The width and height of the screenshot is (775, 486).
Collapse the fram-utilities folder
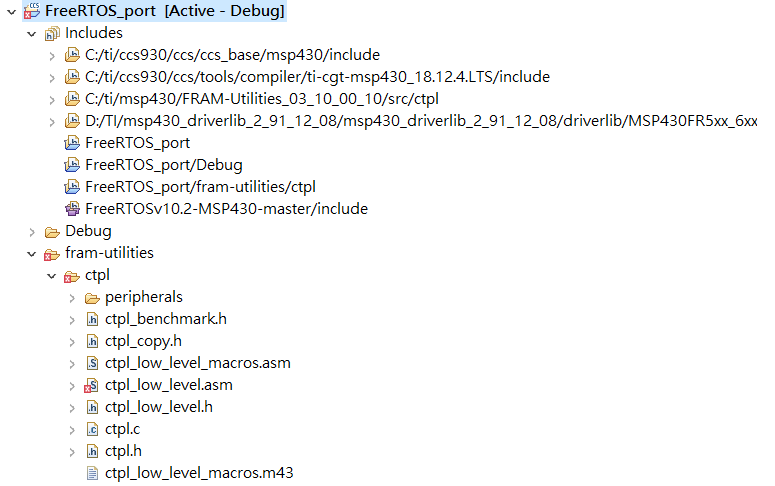click(31, 253)
